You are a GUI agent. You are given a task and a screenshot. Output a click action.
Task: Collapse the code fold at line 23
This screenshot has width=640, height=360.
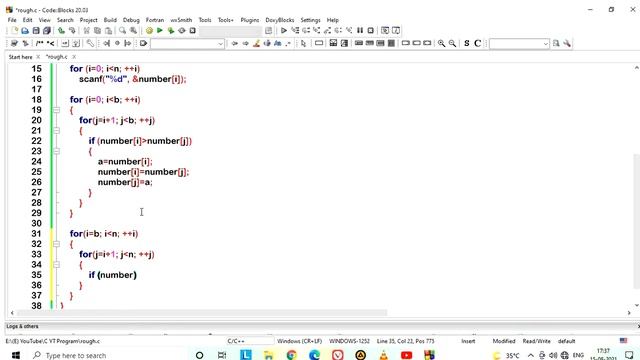[x=56, y=151]
